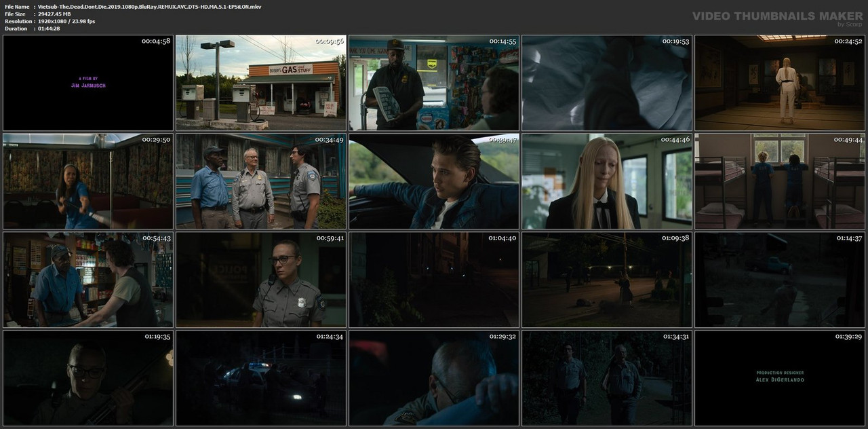Open the police car lights thumbnail at 01:24:34

[x=261, y=378]
